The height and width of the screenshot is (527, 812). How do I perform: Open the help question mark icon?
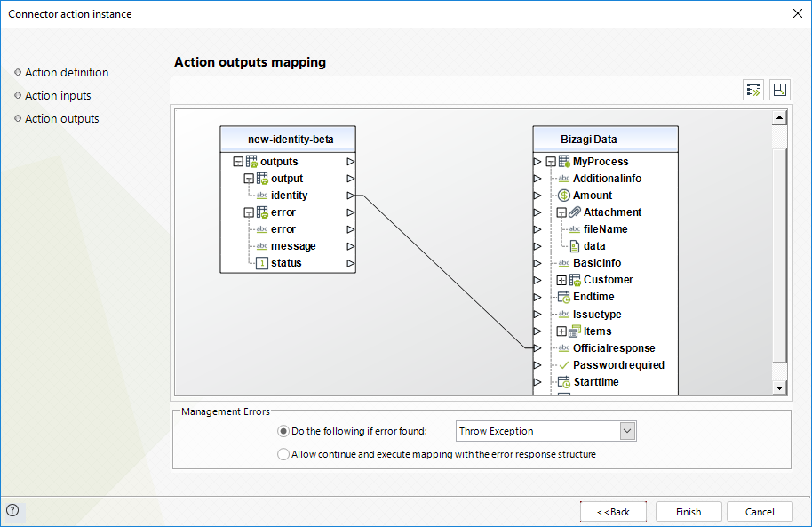12,510
